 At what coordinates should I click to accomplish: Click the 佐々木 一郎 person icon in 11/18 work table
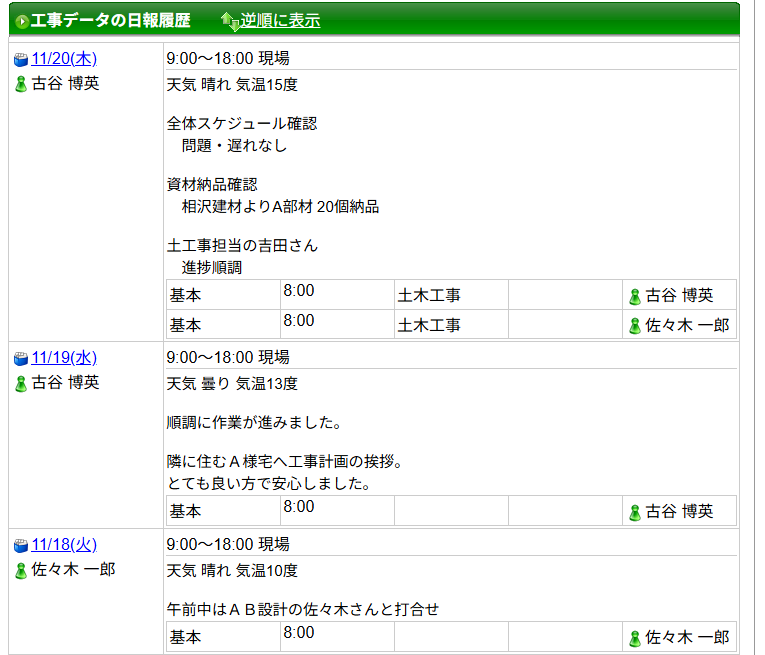(x=634, y=638)
